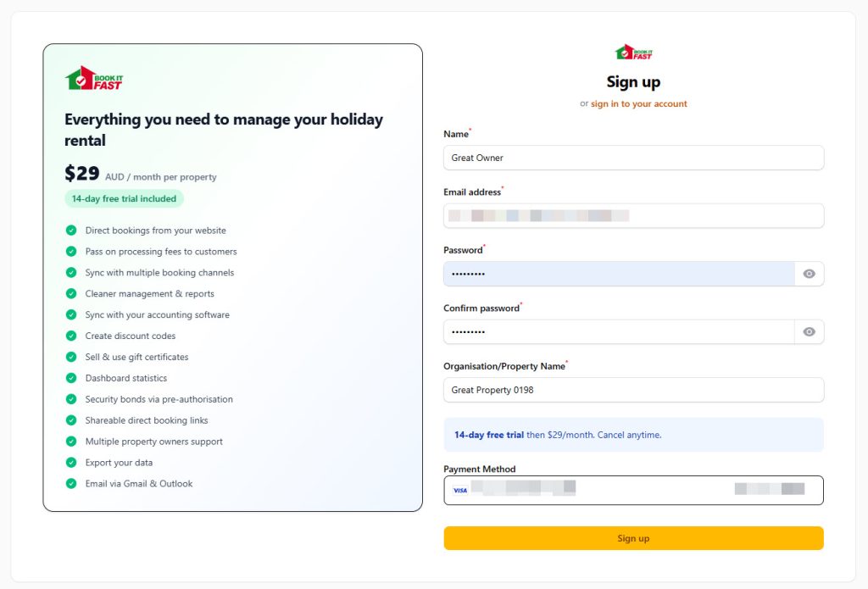Screen dimensions: 868x589
Task: Click the Password input box
Action: pyautogui.click(x=619, y=274)
